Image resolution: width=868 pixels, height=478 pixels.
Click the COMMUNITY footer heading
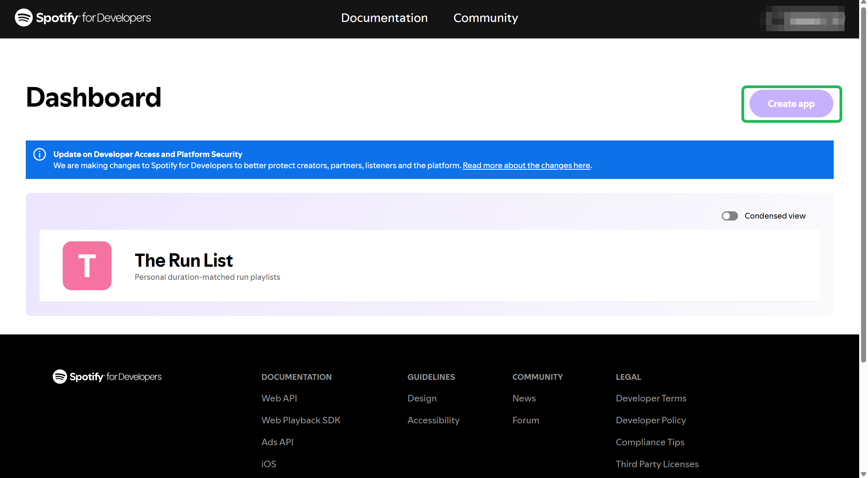tap(537, 377)
